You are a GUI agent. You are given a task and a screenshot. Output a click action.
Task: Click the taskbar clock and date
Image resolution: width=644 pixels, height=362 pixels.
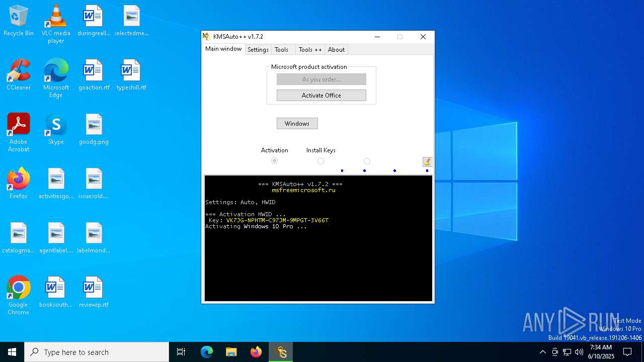click(601, 352)
